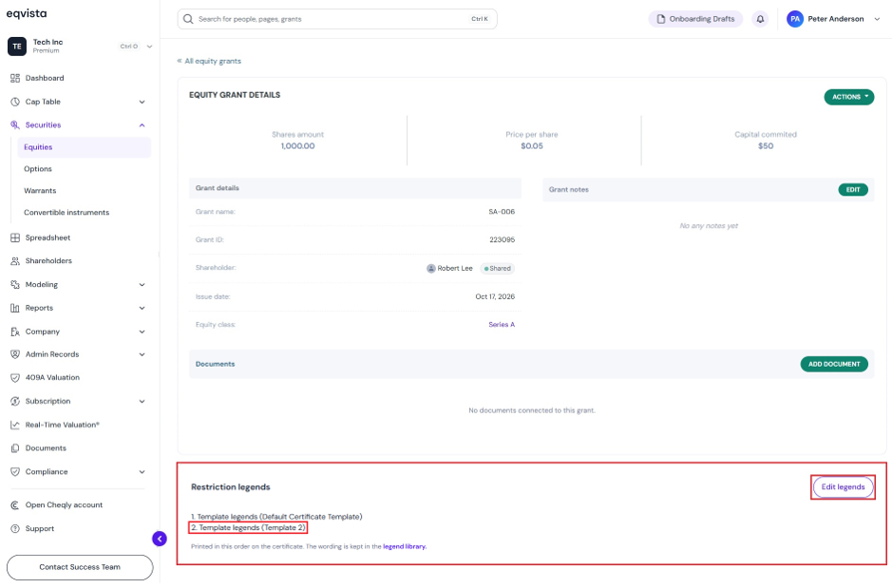Image resolution: width=892 pixels, height=588 pixels.
Task: Click the Support question mark icon
Action: pos(15,531)
